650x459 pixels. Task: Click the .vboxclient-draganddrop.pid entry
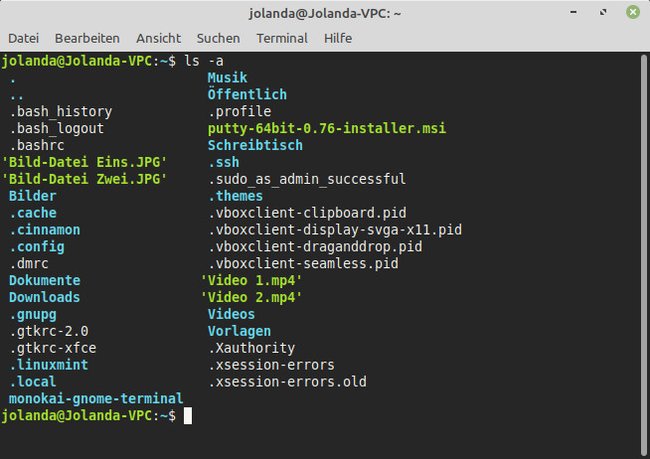(x=315, y=247)
